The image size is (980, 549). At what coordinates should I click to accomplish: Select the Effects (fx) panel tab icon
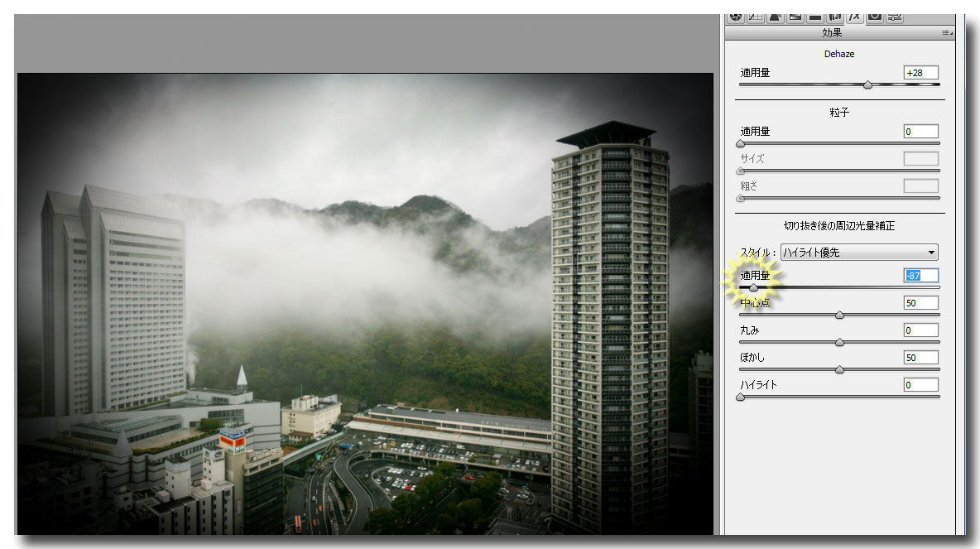point(855,16)
